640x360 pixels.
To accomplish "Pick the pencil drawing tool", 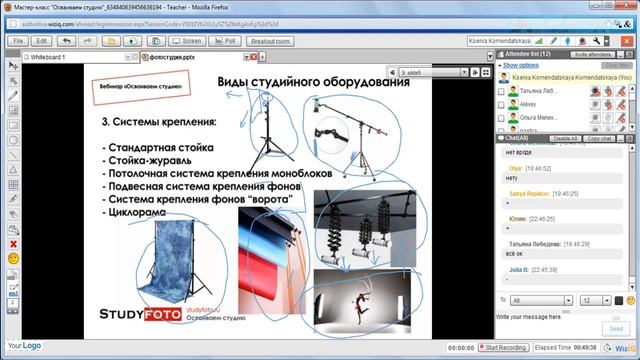I will click(x=13, y=96).
